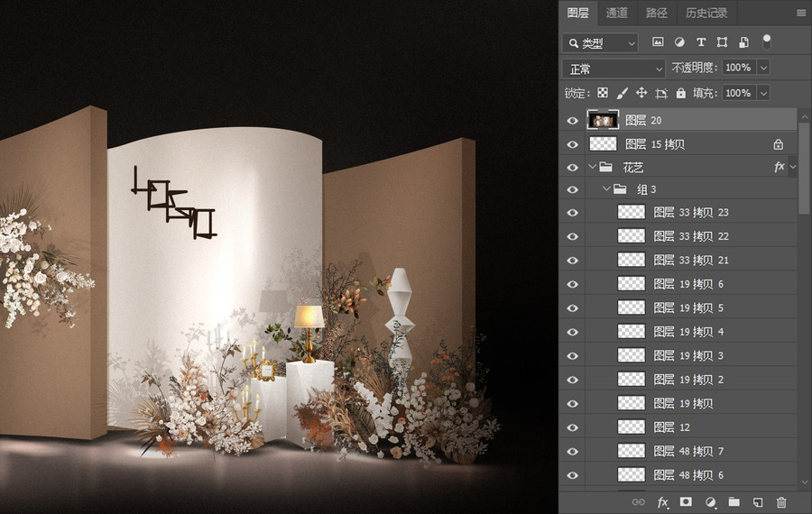Open the 不透明度 opacity dropdown arrow
The image size is (812, 514).
pos(763,68)
